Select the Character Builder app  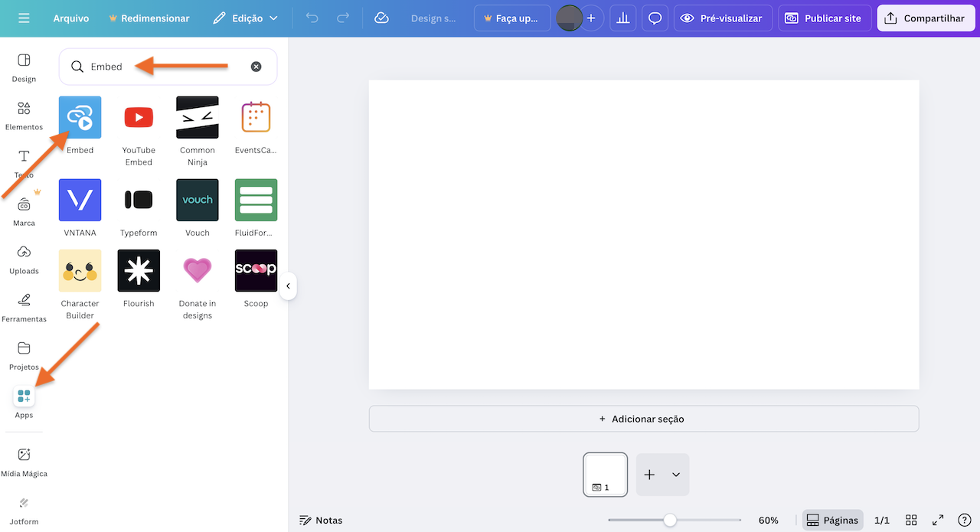[x=80, y=270]
